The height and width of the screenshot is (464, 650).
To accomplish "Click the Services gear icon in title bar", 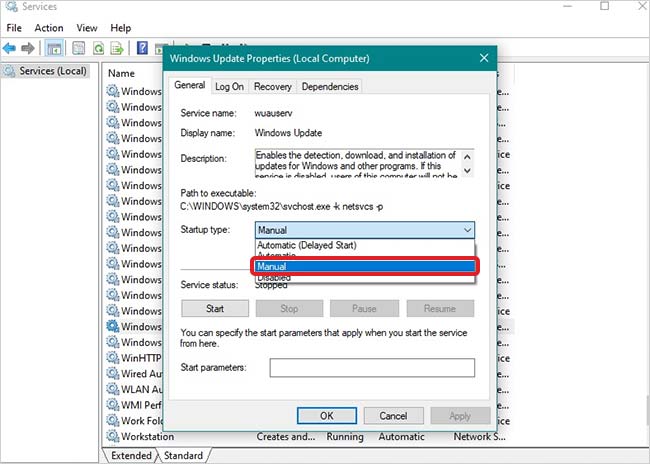I will click(x=11, y=6).
